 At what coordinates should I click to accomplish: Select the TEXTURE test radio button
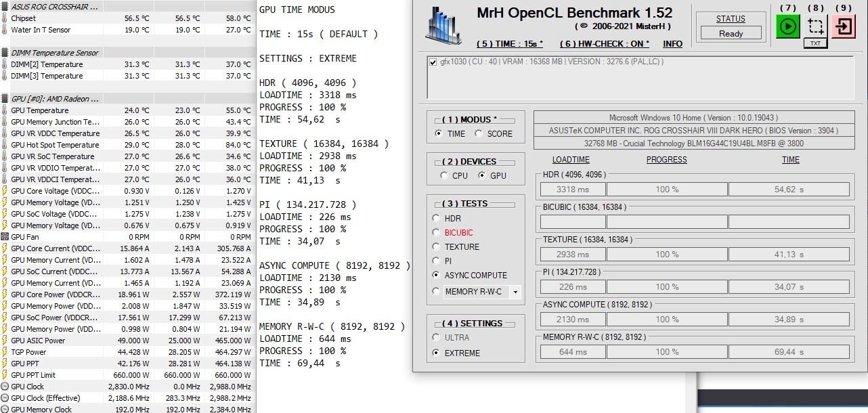pos(436,246)
